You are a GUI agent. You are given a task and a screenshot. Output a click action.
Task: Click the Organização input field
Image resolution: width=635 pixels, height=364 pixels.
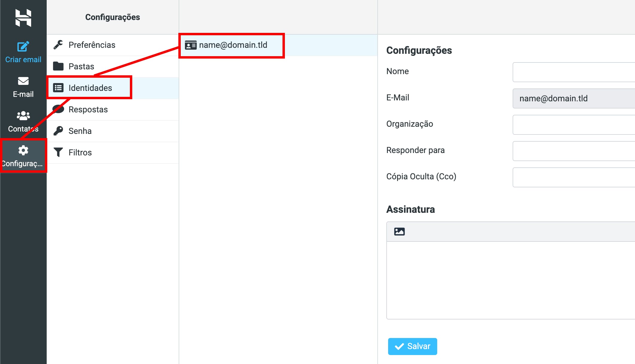(573, 125)
